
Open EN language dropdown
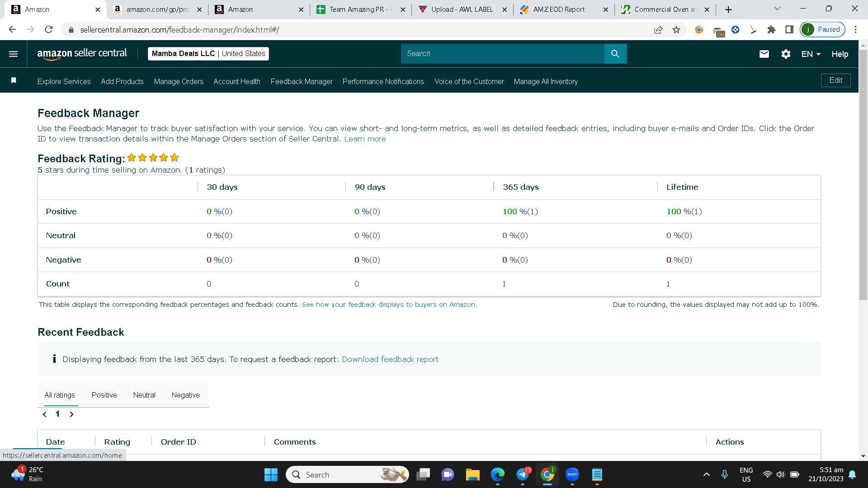(x=811, y=54)
